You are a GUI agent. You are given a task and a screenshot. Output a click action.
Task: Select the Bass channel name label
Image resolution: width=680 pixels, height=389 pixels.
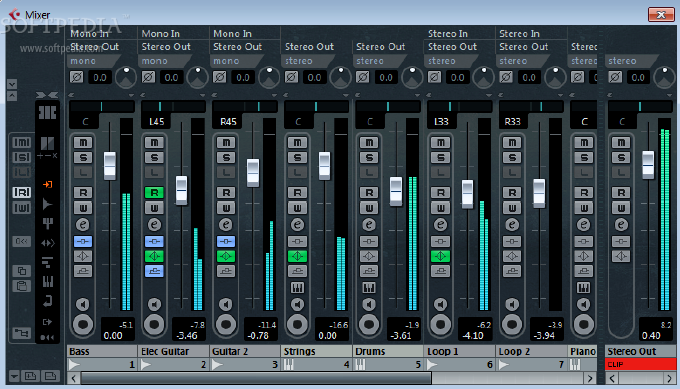102,351
